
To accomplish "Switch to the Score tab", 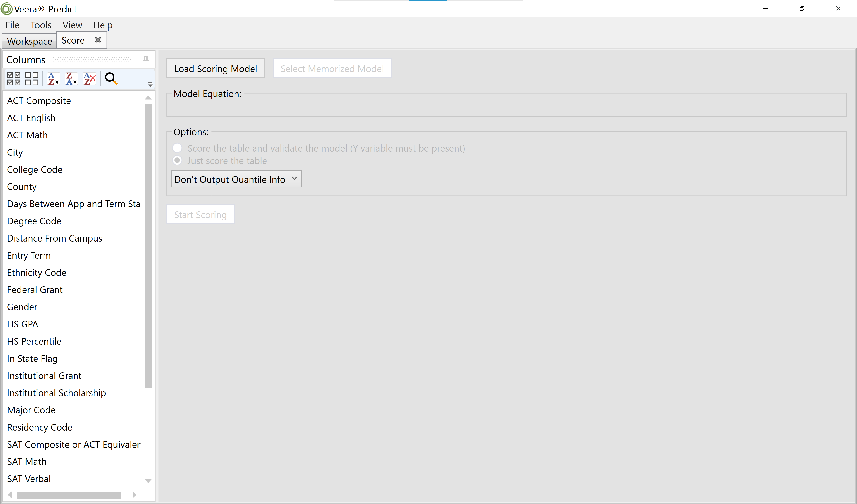I will click(73, 40).
